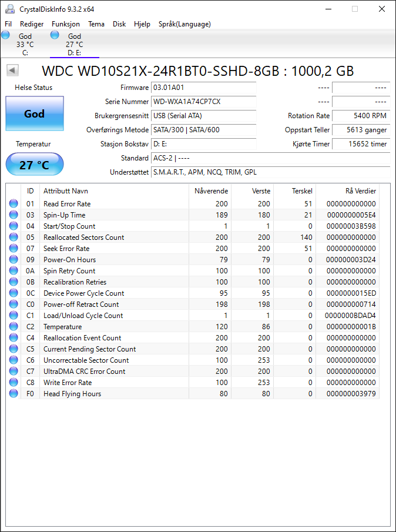Click the disk model title WDC WD10S21X

pos(197,71)
